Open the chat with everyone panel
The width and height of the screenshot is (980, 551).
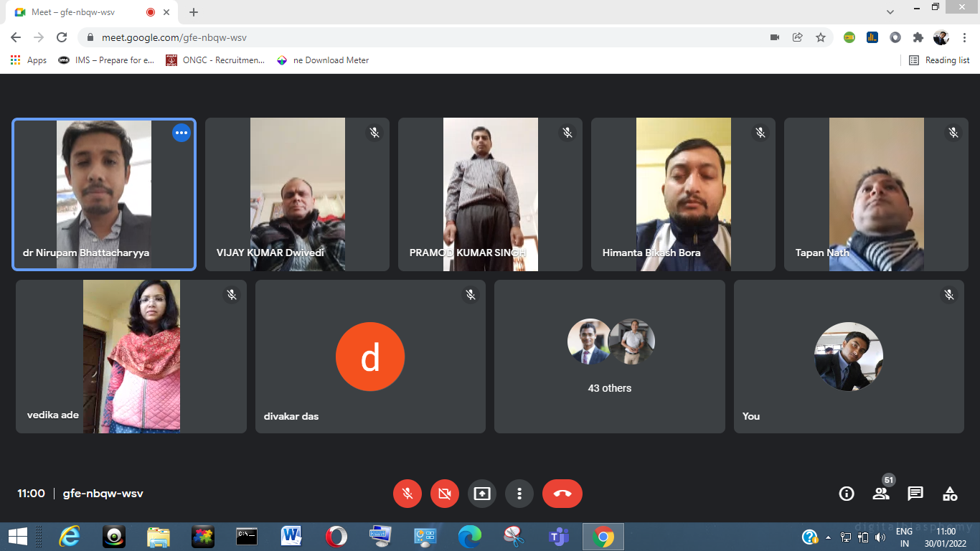click(x=915, y=494)
